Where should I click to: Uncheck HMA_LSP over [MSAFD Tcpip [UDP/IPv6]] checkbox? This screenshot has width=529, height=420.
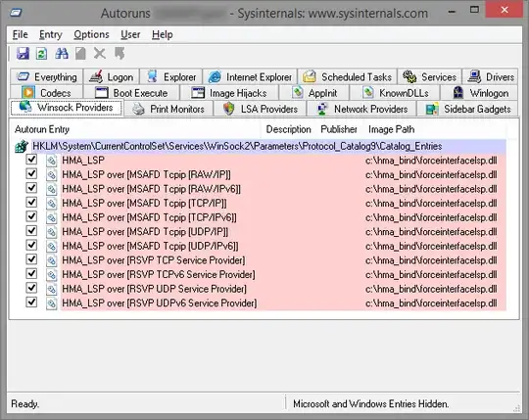click(x=31, y=245)
